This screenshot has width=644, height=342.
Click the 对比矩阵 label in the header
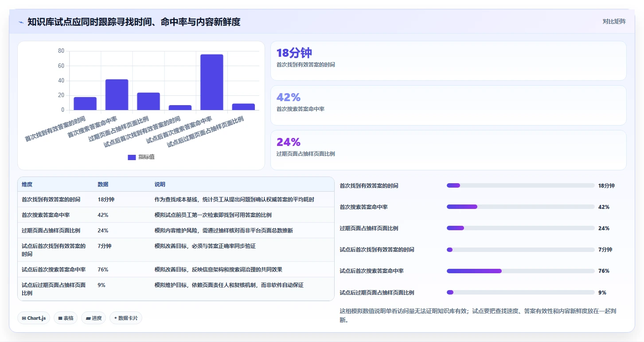click(x=614, y=22)
